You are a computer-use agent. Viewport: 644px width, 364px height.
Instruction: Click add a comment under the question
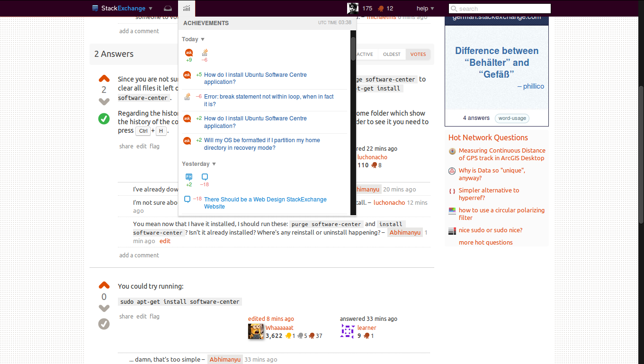pyautogui.click(x=139, y=31)
